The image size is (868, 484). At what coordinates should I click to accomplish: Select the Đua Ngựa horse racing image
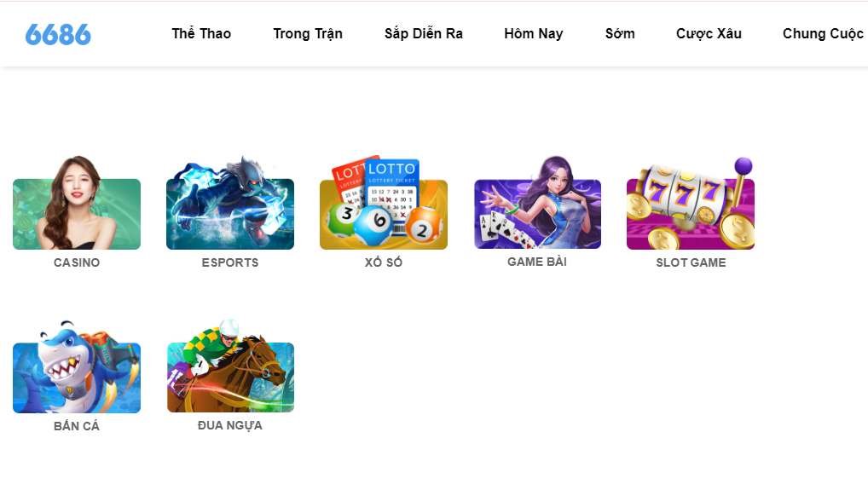point(230,366)
